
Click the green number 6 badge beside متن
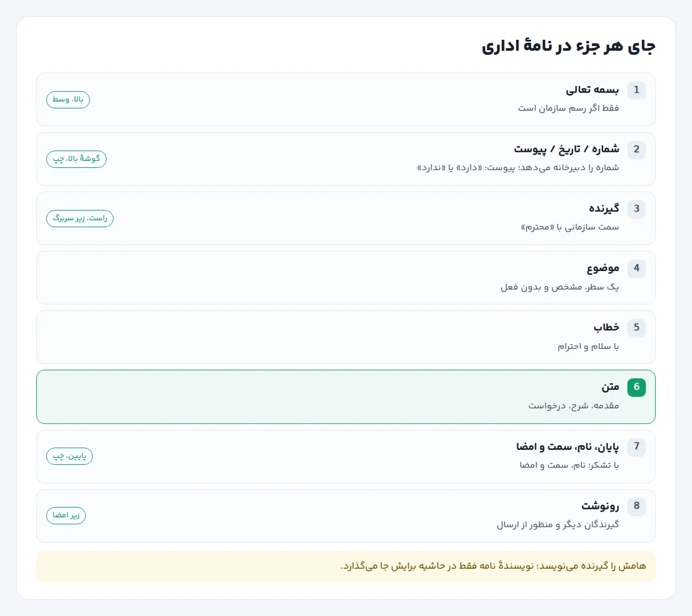pyautogui.click(x=637, y=387)
